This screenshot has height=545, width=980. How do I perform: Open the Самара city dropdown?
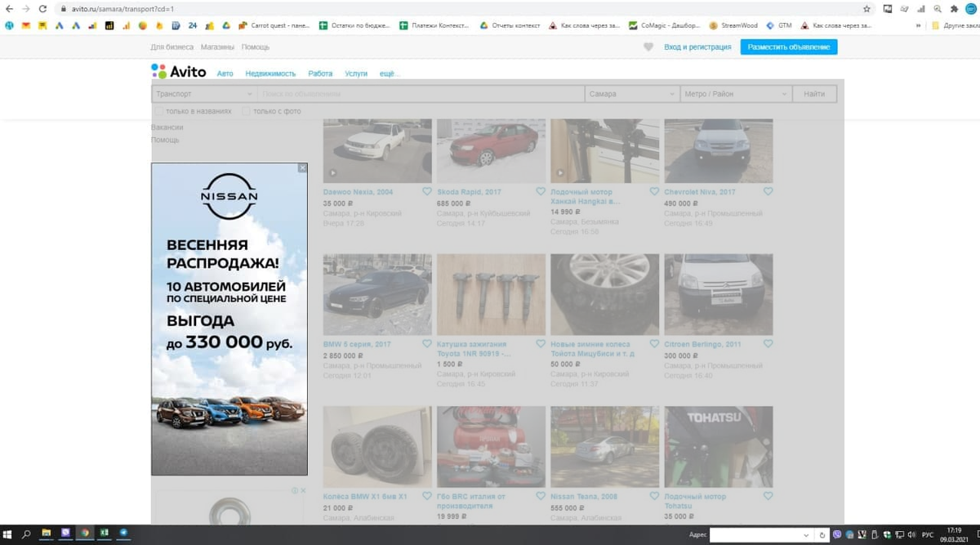pyautogui.click(x=631, y=94)
